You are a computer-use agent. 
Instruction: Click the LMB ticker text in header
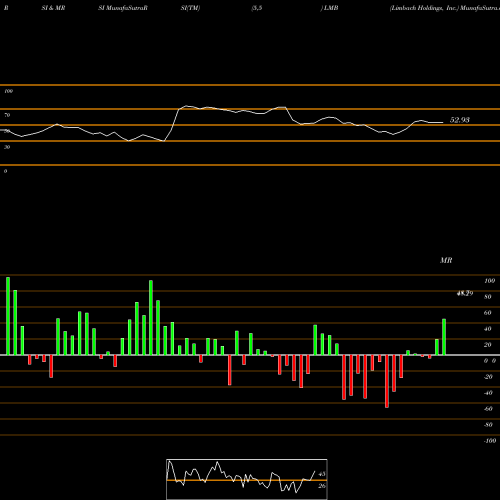point(330,8)
